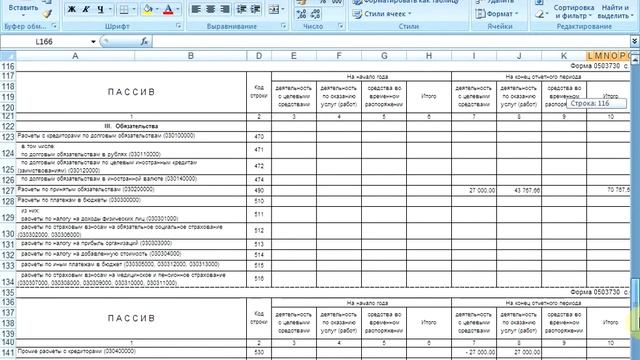Image resolution: width=640 pixels, height=360 pixels.
Task: Open Число group dialog launcher
Action: click(x=341, y=26)
